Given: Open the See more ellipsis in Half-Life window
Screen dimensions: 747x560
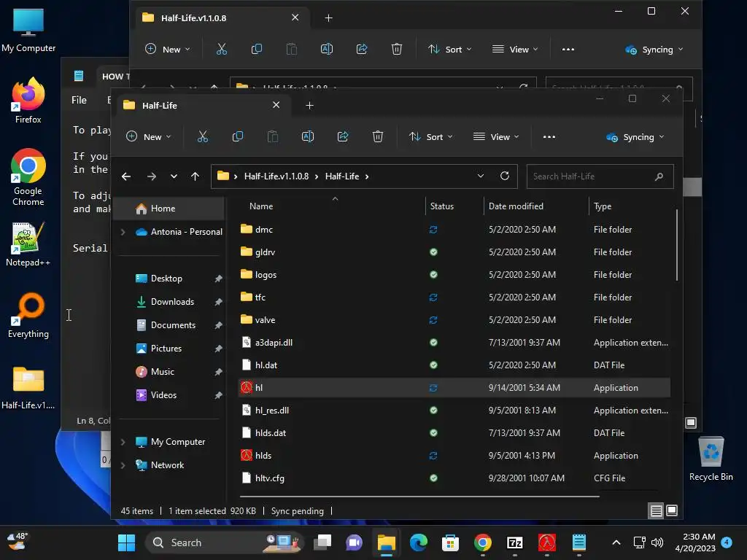Looking at the screenshot, I should point(549,136).
